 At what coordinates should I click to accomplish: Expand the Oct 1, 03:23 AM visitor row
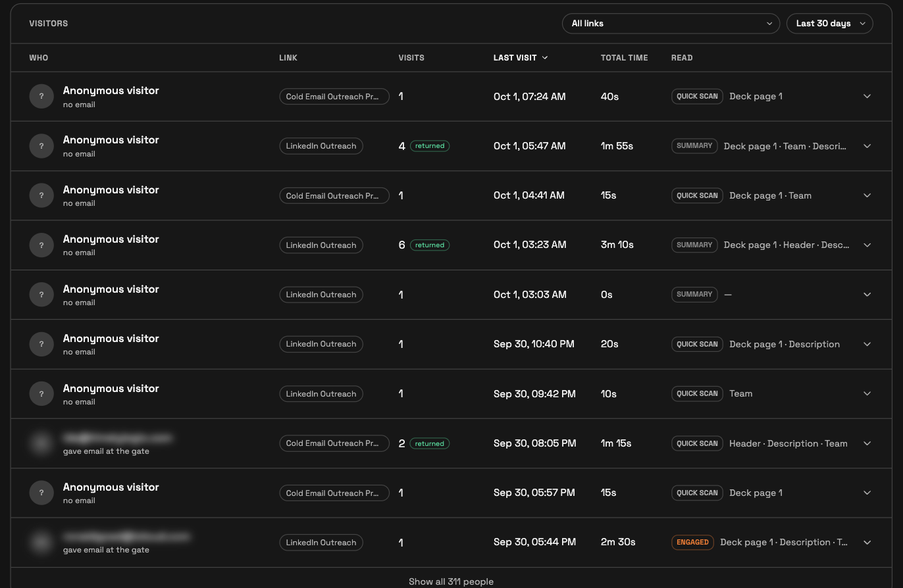tap(867, 245)
